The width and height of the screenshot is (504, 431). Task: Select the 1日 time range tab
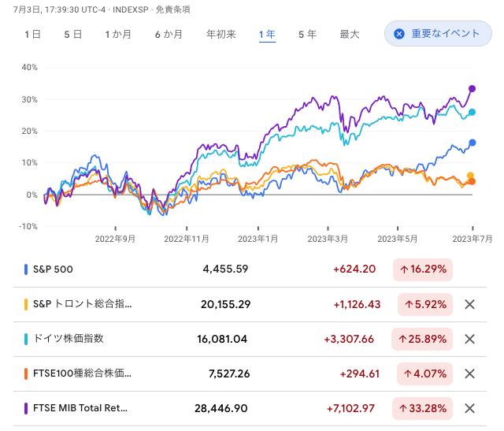tap(32, 34)
